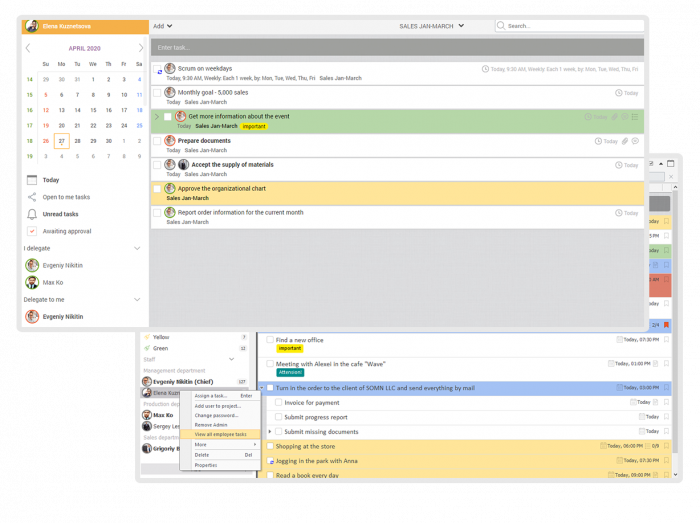Click the Today calendar icon in sidebar
Viewport: 700px width, 523px height.
click(x=32, y=180)
